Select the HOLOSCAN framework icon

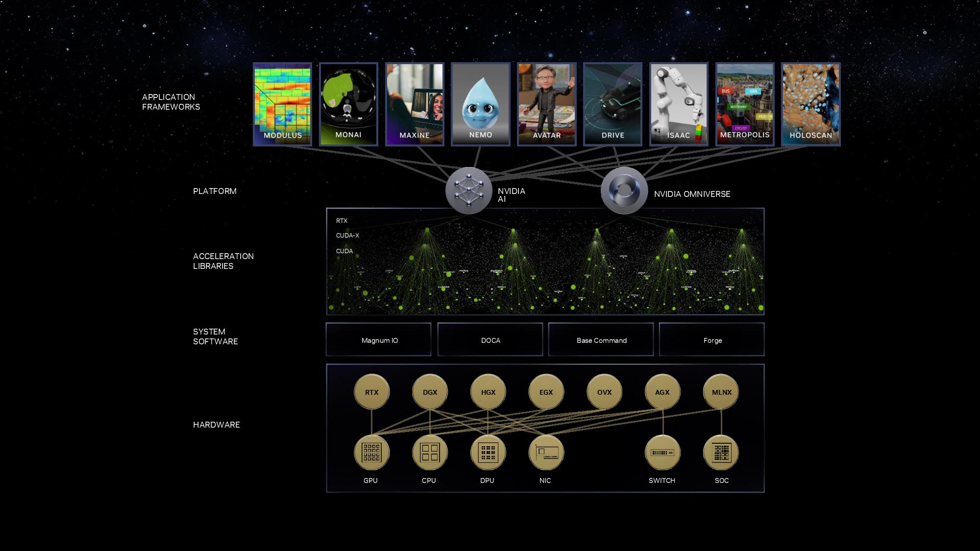click(809, 103)
